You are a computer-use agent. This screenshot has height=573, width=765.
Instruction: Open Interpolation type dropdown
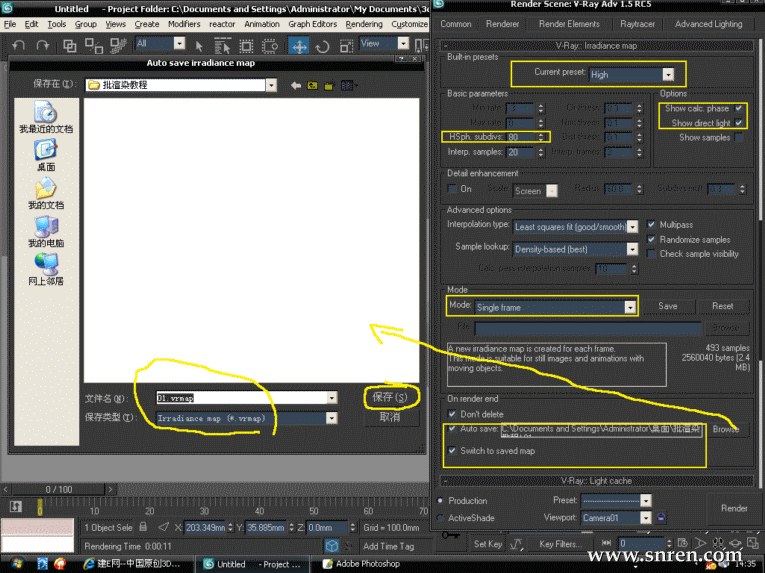click(575, 227)
